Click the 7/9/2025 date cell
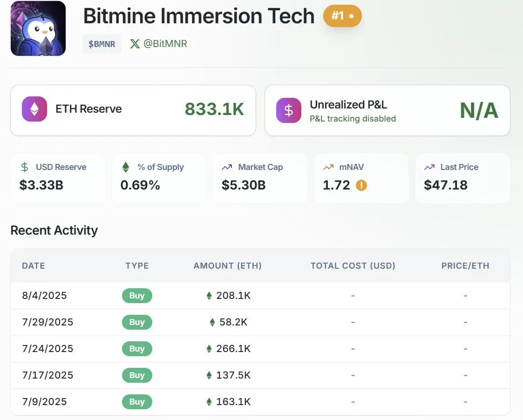Viewport: 523px width, 420px height. 44,402
